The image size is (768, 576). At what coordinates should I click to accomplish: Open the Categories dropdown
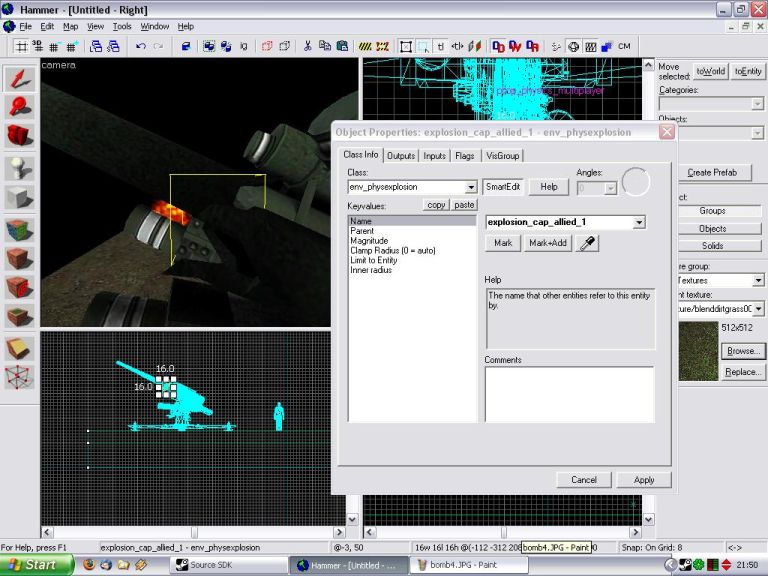(x=757, y=104)
